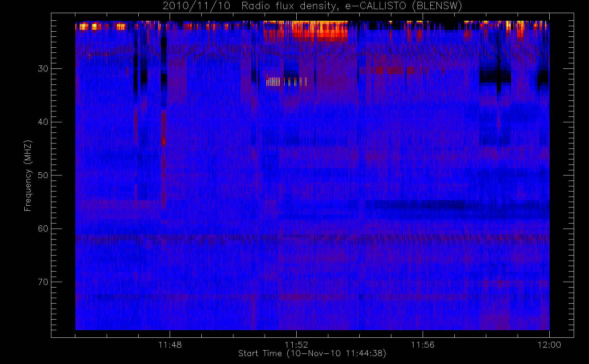
Task: Select the 11:56 time tick label
Action: (x=423, y=345)
